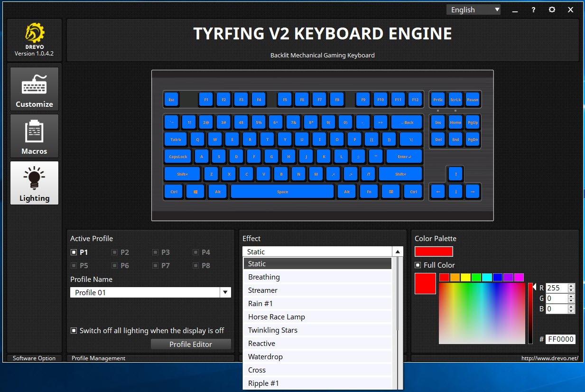Viewport: 585px width, 392px height.
Task: Open the English language dropdown
Action: tap(474, 9)
